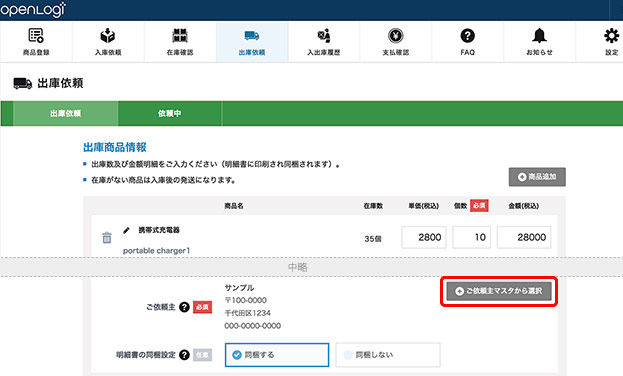This screenshot has width=623, height=376.
Task: Delete 携帯式充電器 row with trash icon
Action: (x=107, y=237)
